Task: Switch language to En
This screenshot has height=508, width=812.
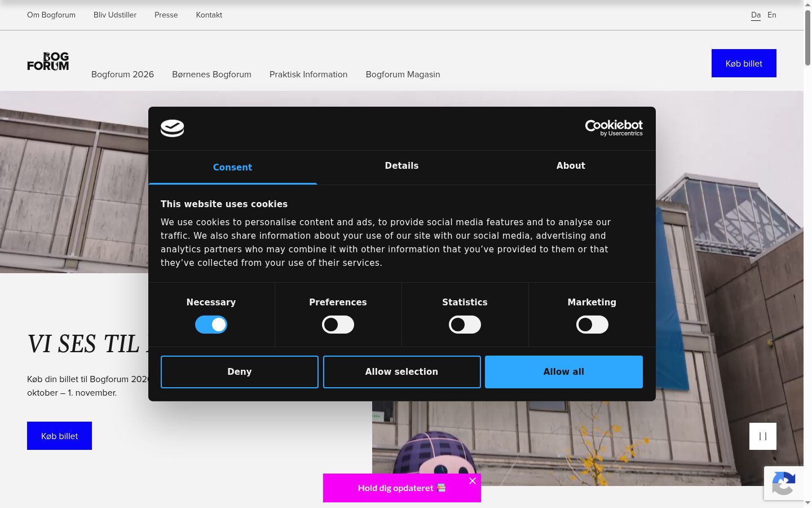Action: click(x=772, y=15)
